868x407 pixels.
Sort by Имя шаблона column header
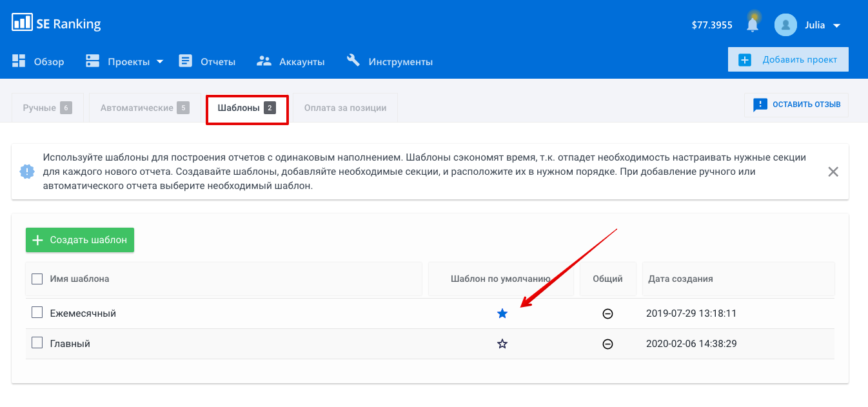click(x=79, y=279)
